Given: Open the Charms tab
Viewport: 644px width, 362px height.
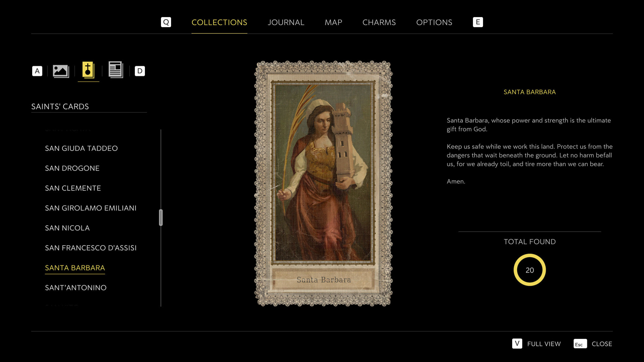Looking at the screenshot, I should pos(379,22).
